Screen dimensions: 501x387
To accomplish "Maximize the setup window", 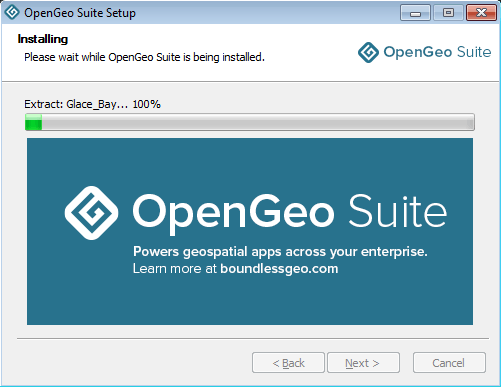I will tap(448, 13).
